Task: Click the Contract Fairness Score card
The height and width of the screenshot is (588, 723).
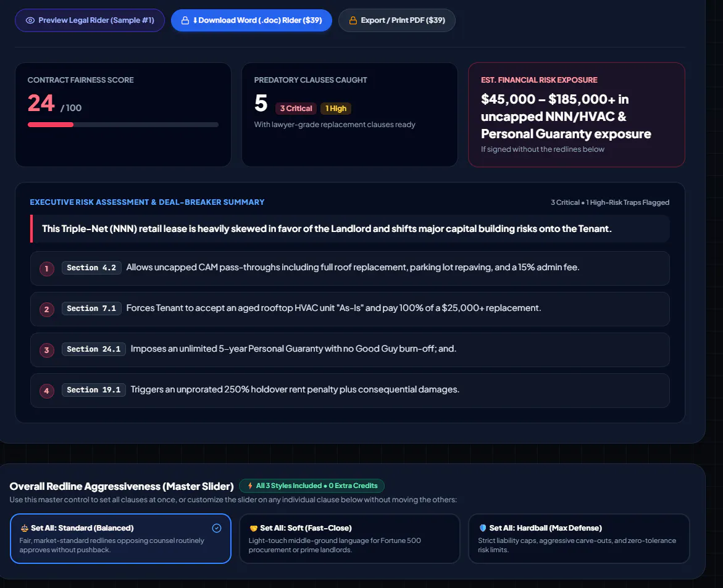Action: tap(123, 115)
